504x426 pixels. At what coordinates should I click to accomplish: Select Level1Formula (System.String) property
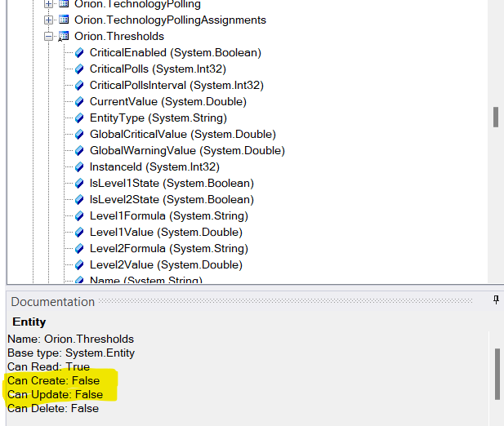tap(169, 216)
